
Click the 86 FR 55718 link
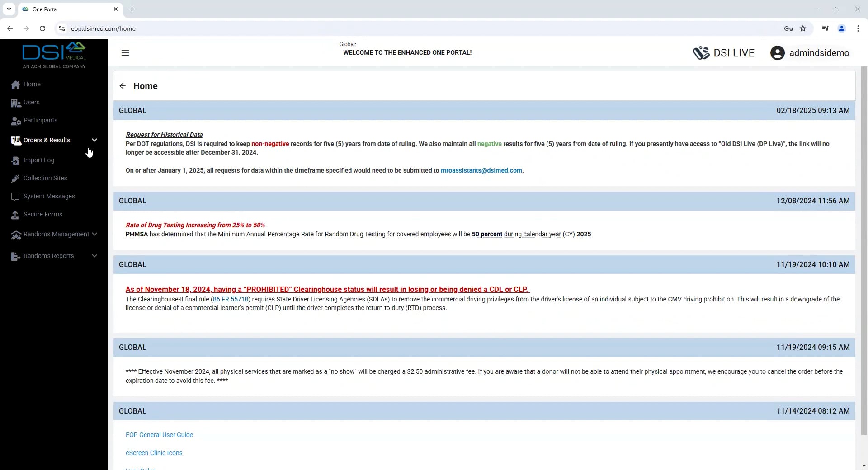[231, 299]
